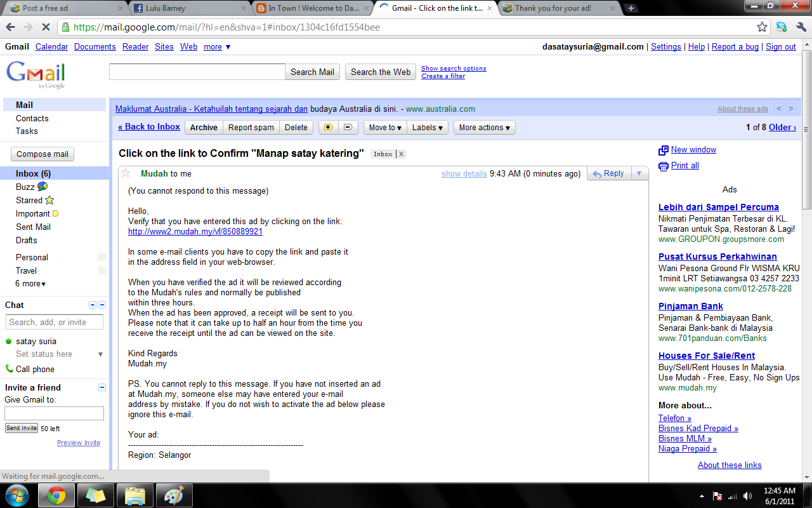Click Action Center flag tray icon
Image resolution: width=812 pixels, height=508 pixels.
(717, 496)
